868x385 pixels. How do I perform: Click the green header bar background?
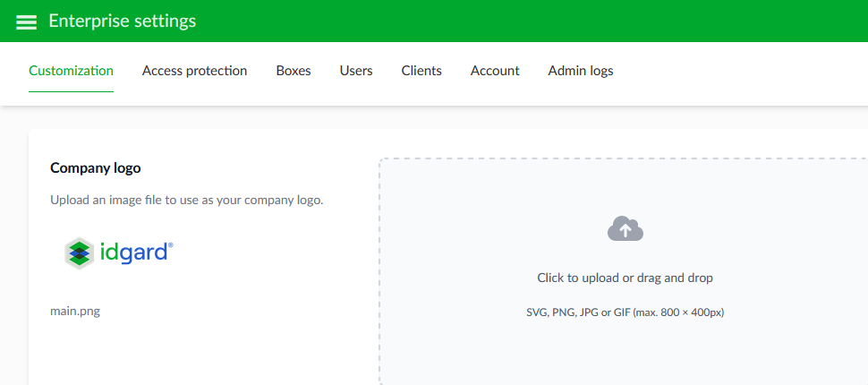tap(537, 21)
